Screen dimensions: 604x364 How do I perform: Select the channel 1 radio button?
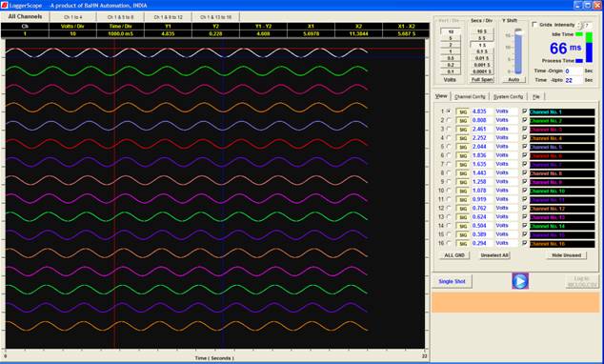coord(449,111)
